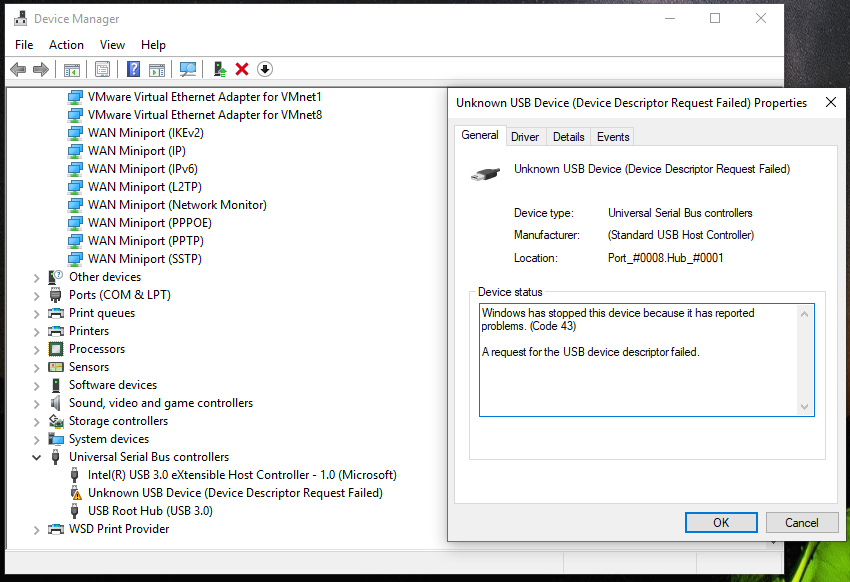Click the Forward arrow toolbar icon
The image size is (850, 582).
click(x=41, y=69)
